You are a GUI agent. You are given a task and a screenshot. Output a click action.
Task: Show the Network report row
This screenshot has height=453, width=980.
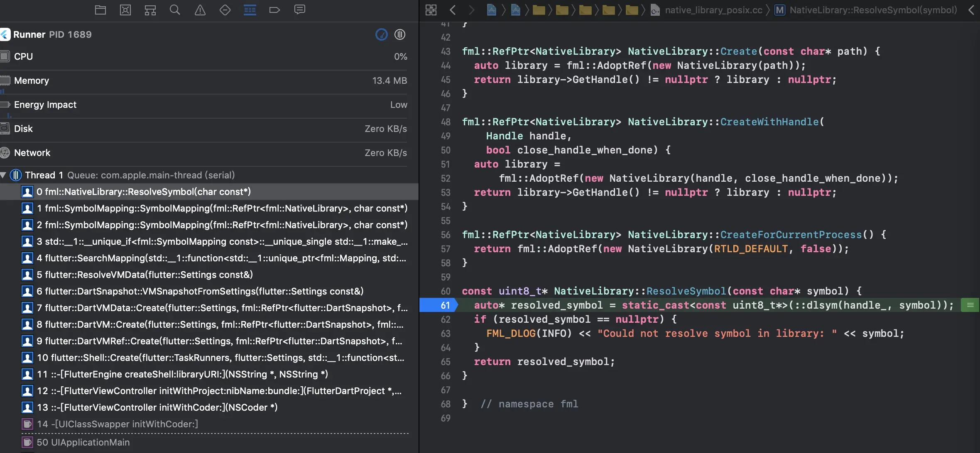(x=203, y=153)
